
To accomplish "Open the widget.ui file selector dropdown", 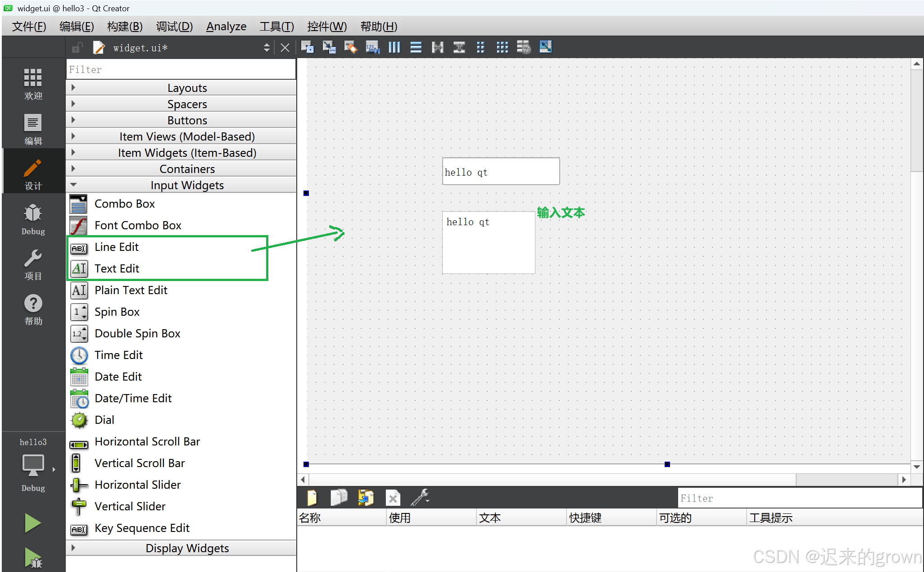I will pos(267,48).
